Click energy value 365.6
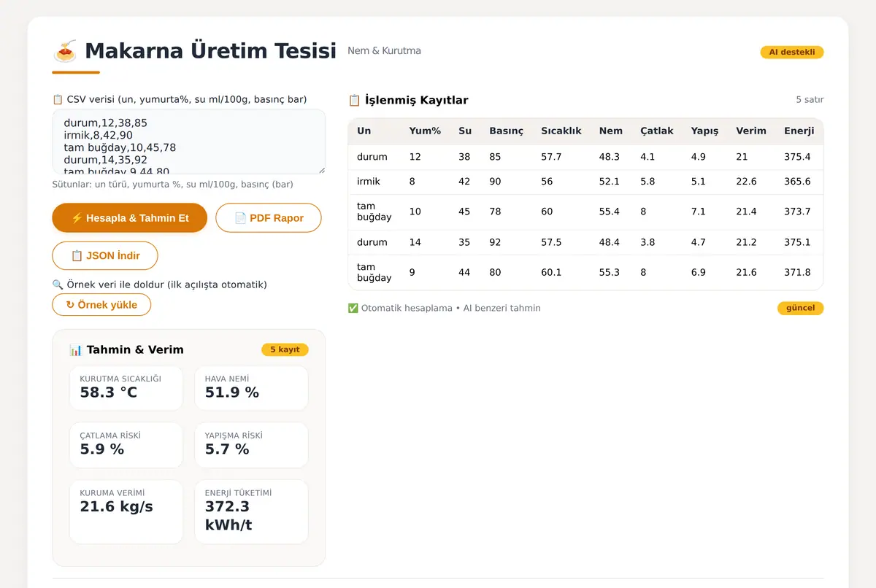 pyautogui.click(x=797, y=182)
